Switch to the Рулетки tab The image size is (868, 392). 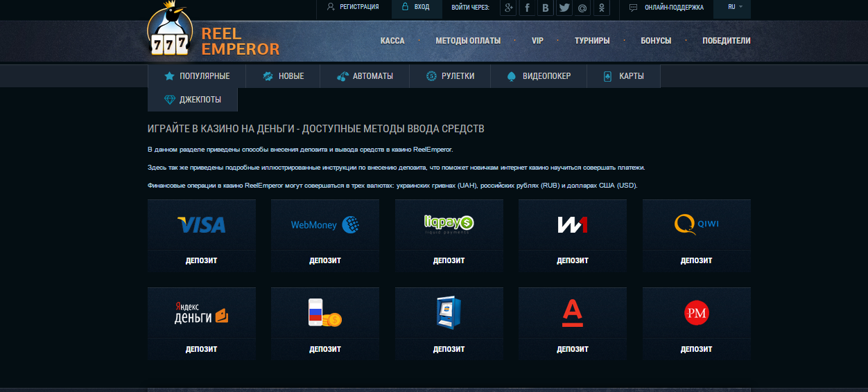coord(450,76)
